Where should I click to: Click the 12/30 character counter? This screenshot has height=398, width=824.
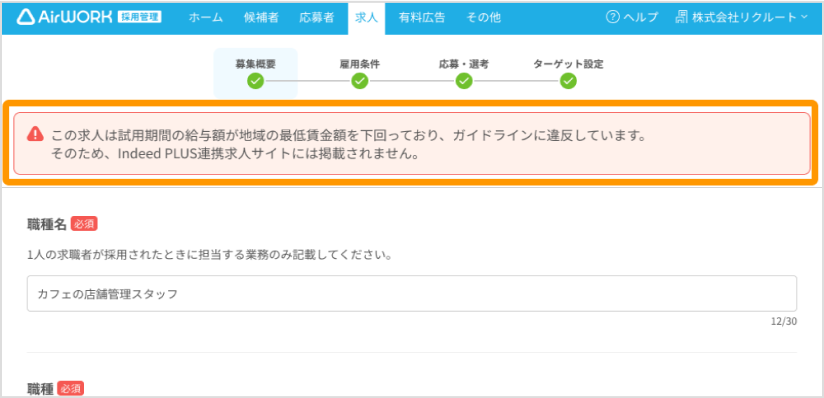pyautogui.click(x=784, y=321)
